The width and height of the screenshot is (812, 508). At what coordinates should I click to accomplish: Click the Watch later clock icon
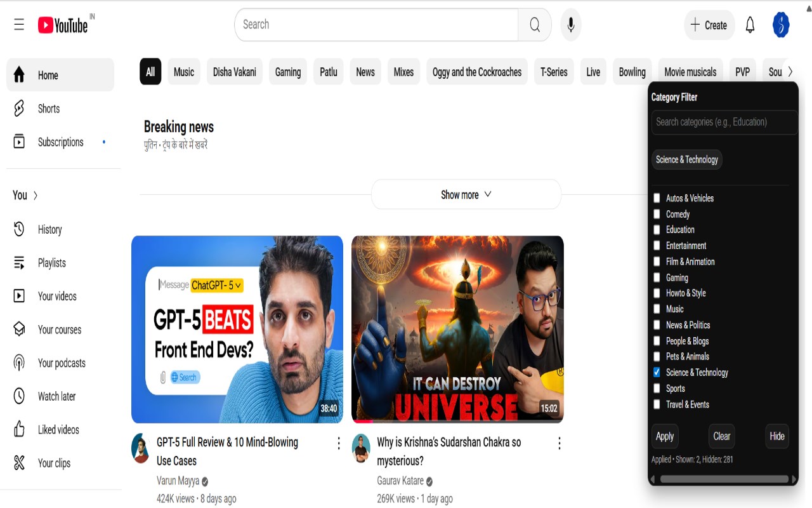[19, 396]
